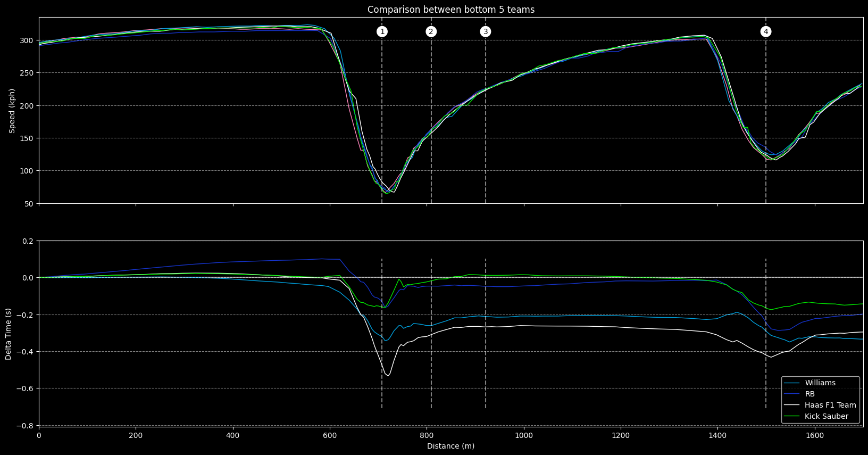Click corner marker number 2 circle
Screen dimensions: 868x455
click(x=431, y=31)
